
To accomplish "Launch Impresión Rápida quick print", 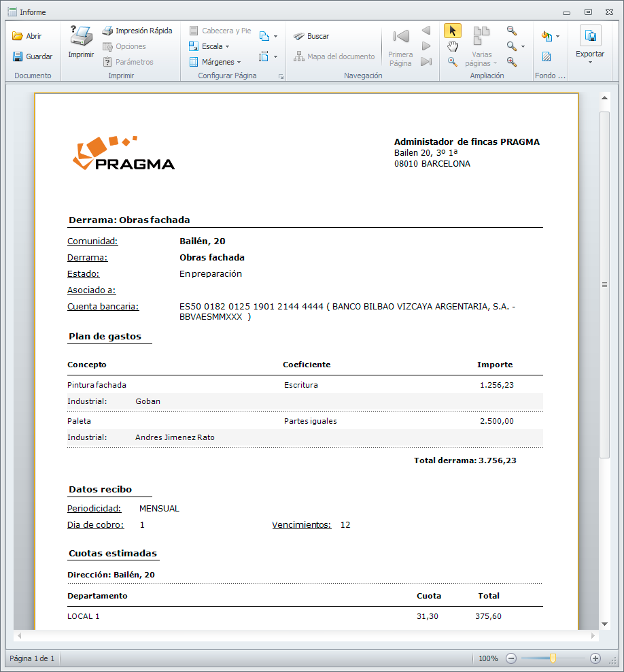I will point(137,31).
